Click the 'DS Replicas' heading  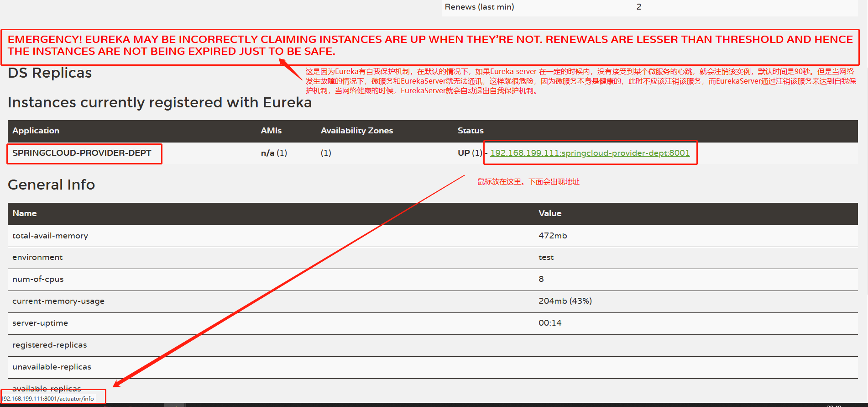click(50, 73)
